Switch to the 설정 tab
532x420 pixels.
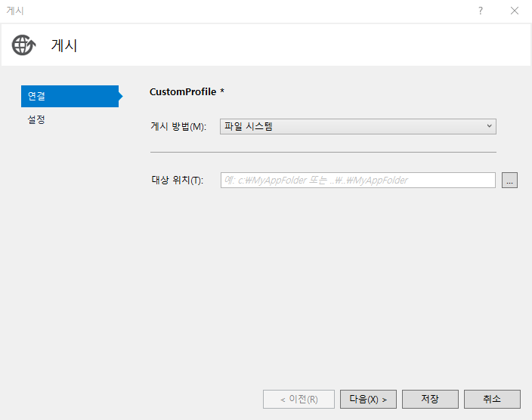[36, 119]
